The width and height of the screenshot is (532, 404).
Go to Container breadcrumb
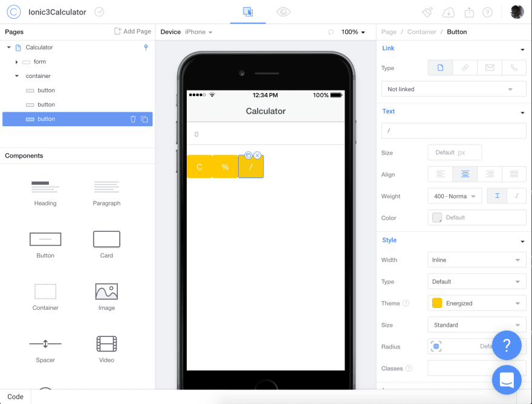(422, 32)
